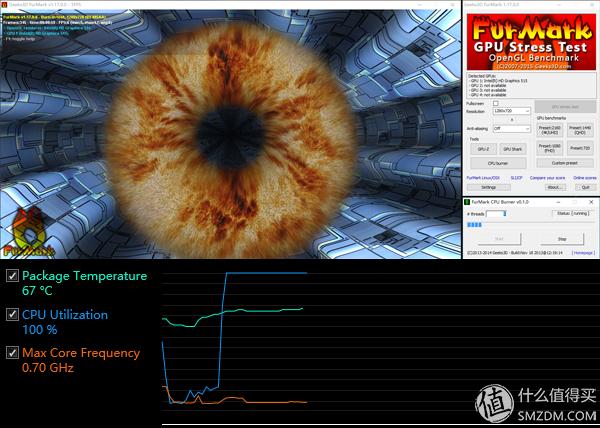The image size is (600, 428).
Task: Launch the GPU Shark tool
Action: (513, 148)
